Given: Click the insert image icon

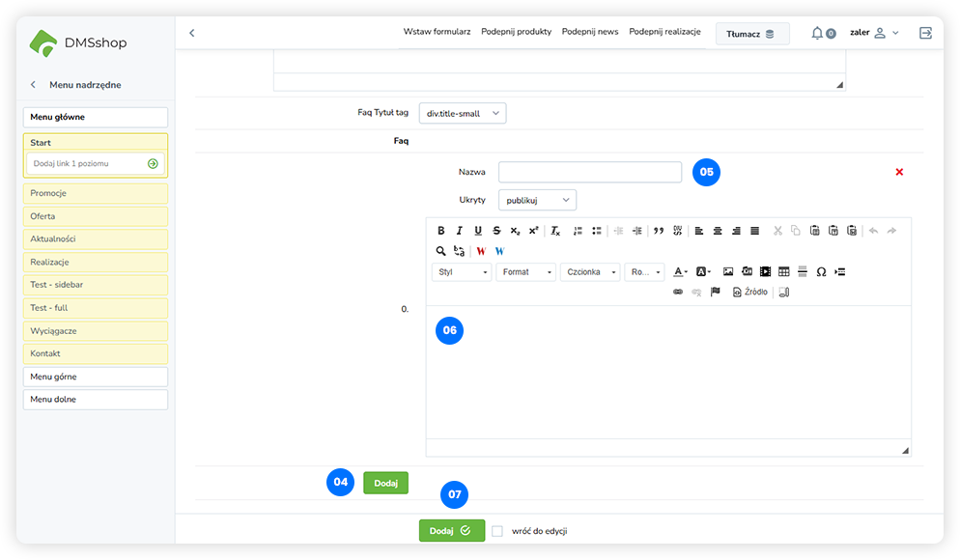Looking at the screenshot, I should 728,272.
